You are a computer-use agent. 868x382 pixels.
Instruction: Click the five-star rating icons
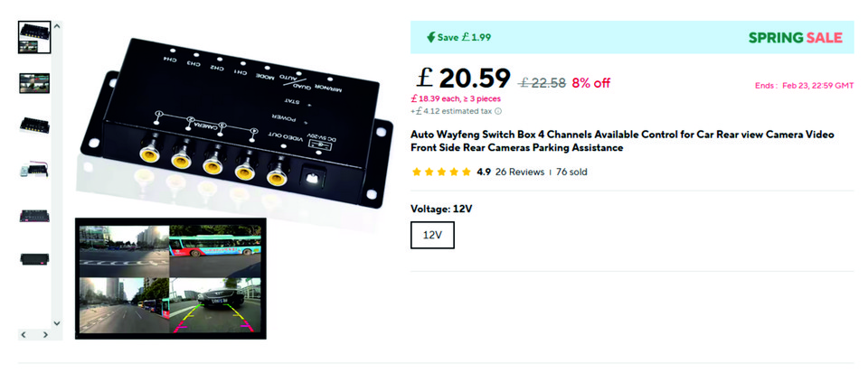click(x=441, y=172)
